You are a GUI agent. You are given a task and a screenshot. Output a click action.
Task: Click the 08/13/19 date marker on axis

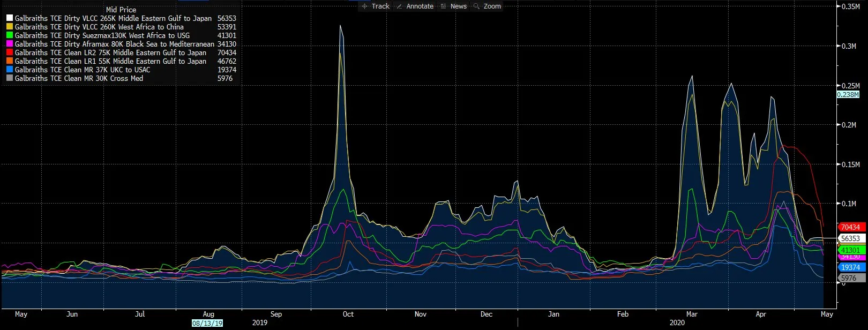click(x=207, y=323)
